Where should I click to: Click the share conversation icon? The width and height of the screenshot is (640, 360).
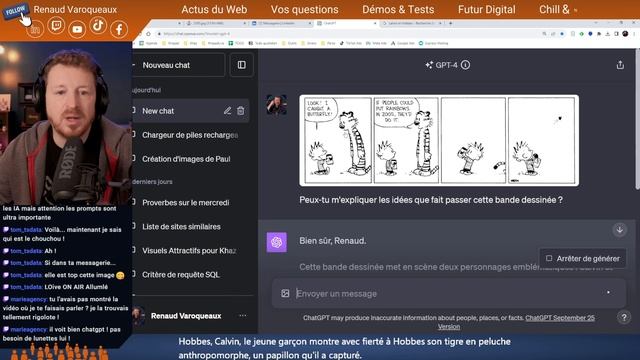click(620, 65)
